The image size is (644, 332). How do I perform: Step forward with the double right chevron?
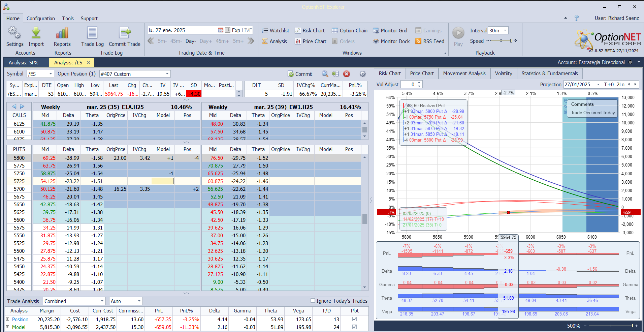[251, 41]
